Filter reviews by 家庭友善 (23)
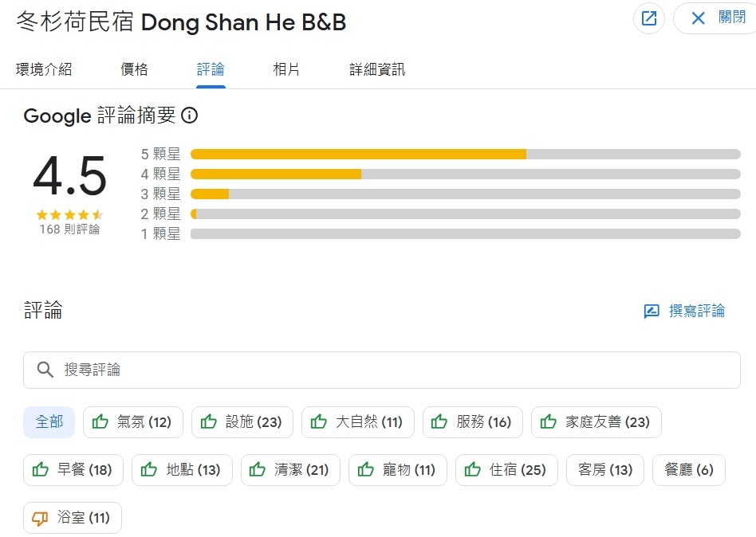756x537 pixels. click(596, 422)
